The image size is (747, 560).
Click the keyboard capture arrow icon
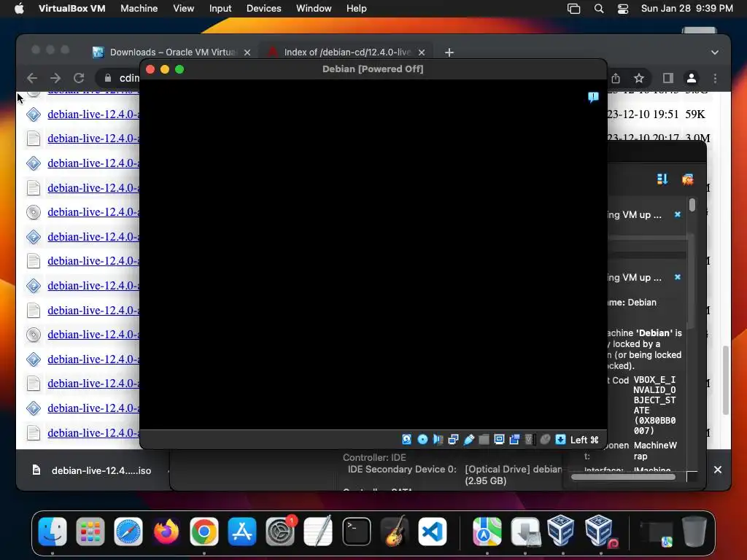click(560, 440)
